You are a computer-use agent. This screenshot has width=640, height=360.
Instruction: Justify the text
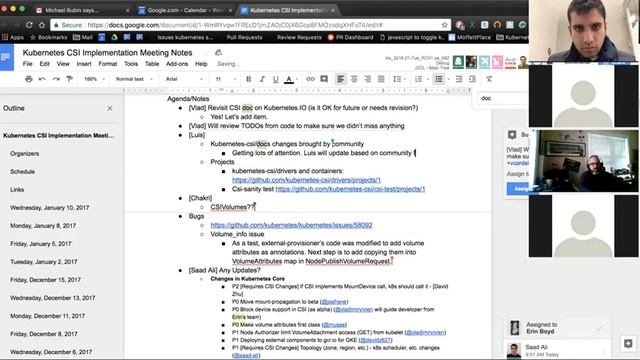click(x=381, y=79)
